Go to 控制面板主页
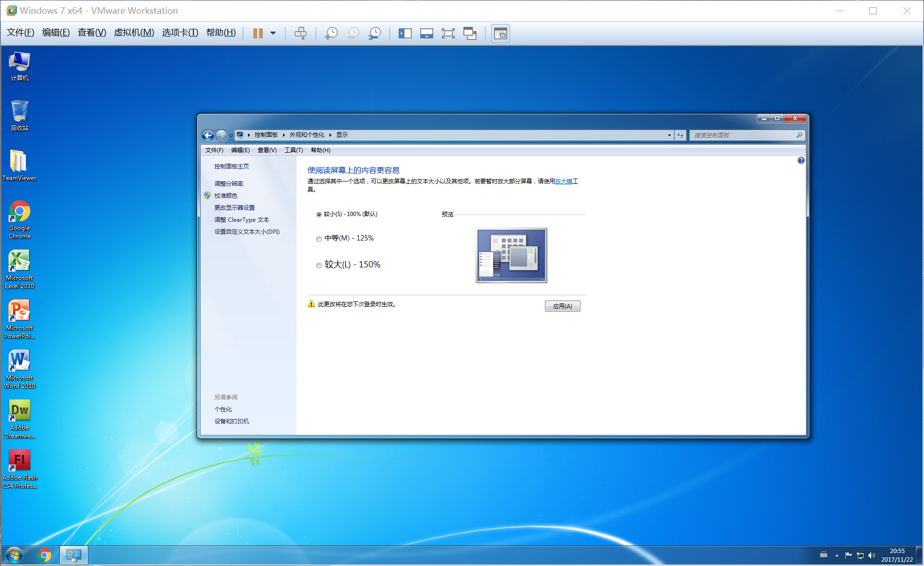This screenshot has height=566, width=924. click(231, 166)
